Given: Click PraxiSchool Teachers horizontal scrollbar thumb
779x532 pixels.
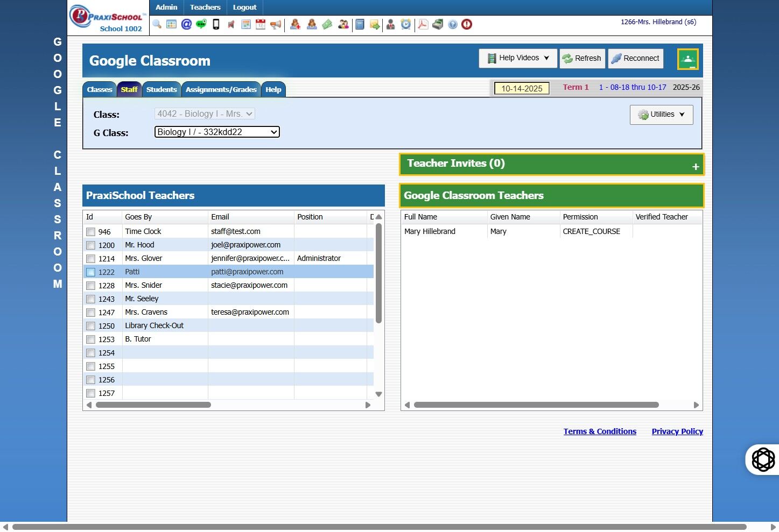Looking at the screenshot, I should (153, 405).
